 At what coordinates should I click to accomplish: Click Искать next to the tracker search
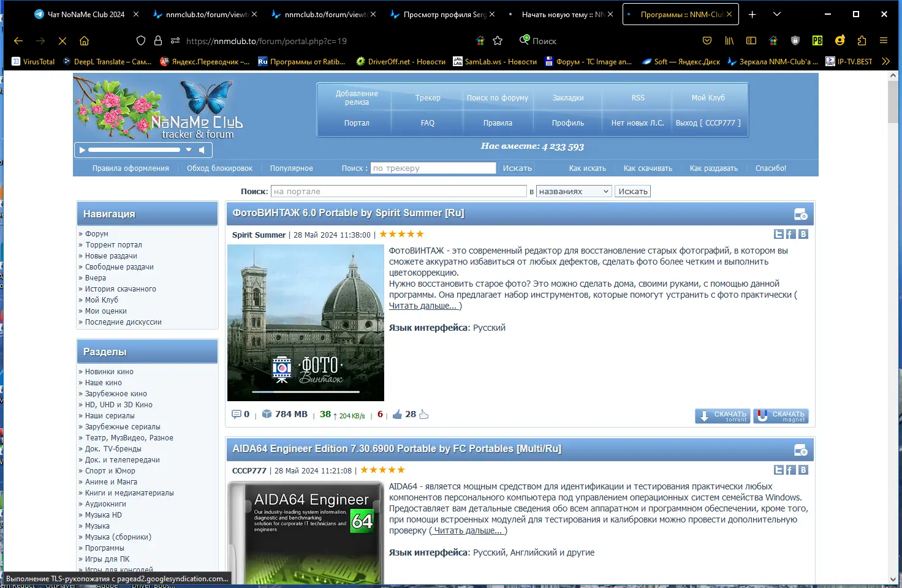(x=517, y=168)
